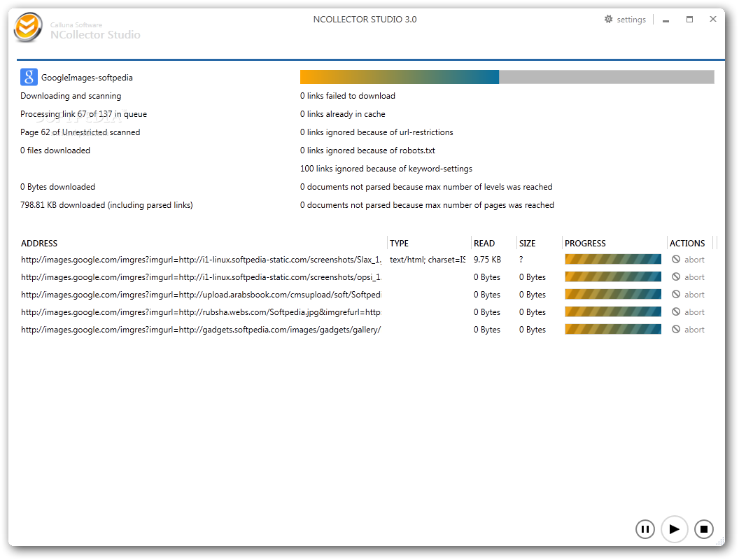Viewport: 739px width, 560px height.
Task: Click 'Downloading and scanning' status text
Action: click(x=71, y=96)
